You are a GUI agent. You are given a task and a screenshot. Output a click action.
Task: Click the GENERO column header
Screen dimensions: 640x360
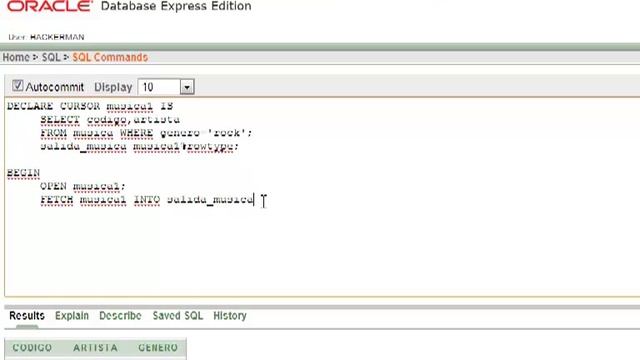(158, 348)
